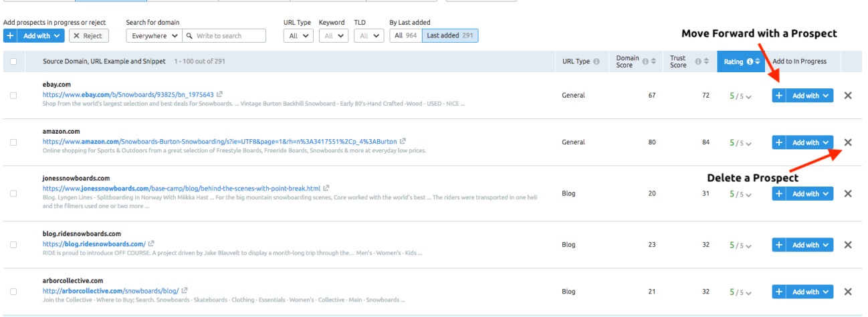The width and height of the screenshot is (868, 317).
Task: Switch to the Last added 291 filter
Action: tap(450, 35)
